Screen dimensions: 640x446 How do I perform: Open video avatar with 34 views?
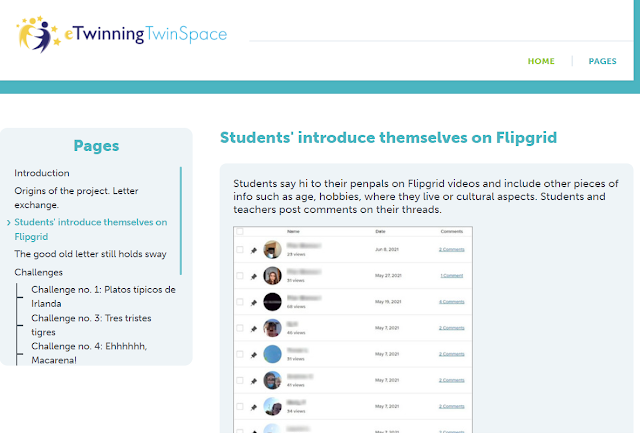[x=272, y=406]
